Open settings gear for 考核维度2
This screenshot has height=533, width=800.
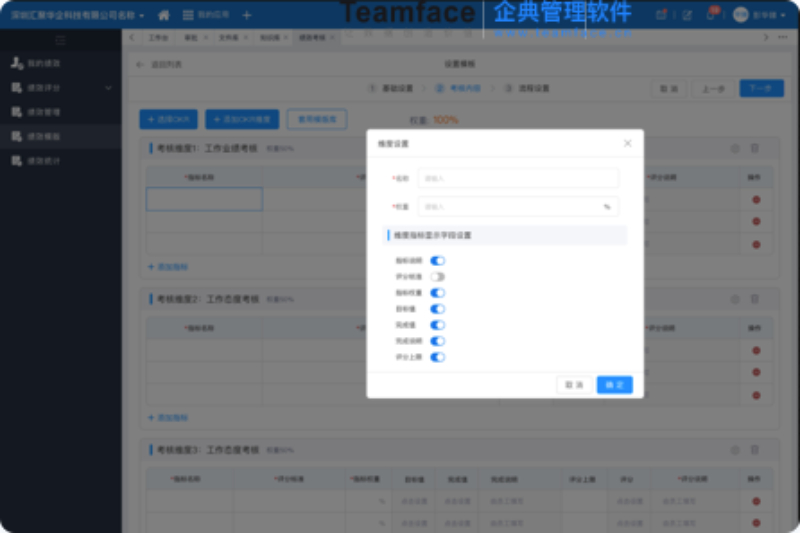click(x=735, y=299)
